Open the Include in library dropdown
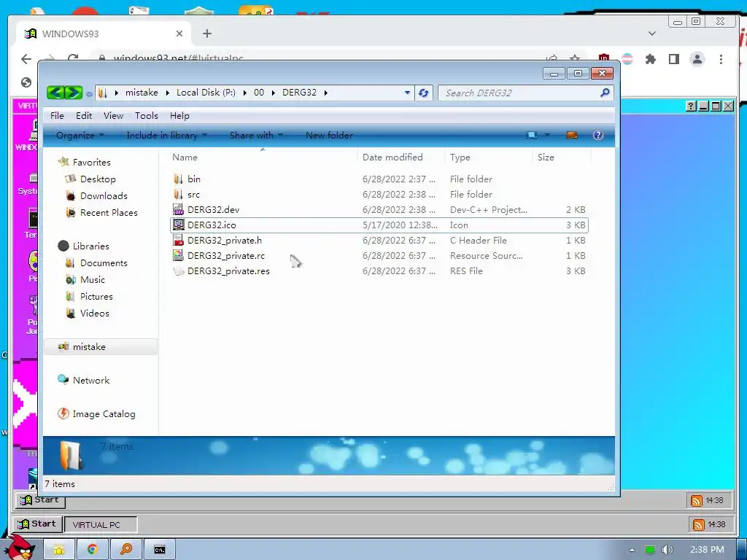This screenshot has height=560, width=747. [167, 135]
